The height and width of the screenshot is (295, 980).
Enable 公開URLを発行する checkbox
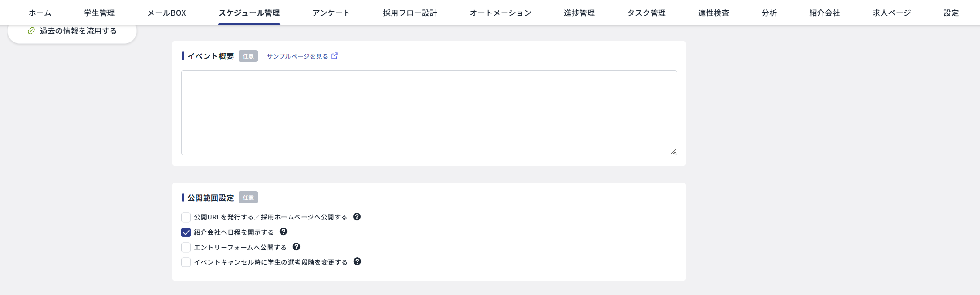tap(186, 217)
